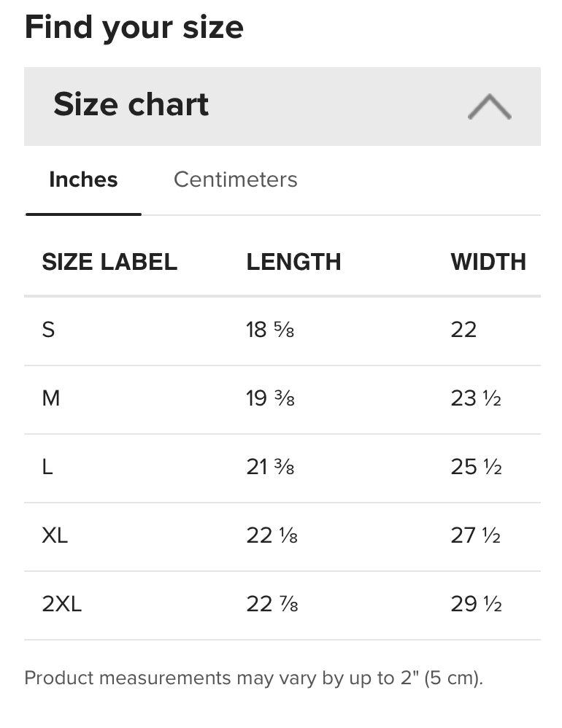Click the Size chart header title
This screenshot has height=728, width=562.
coord(131,104)
